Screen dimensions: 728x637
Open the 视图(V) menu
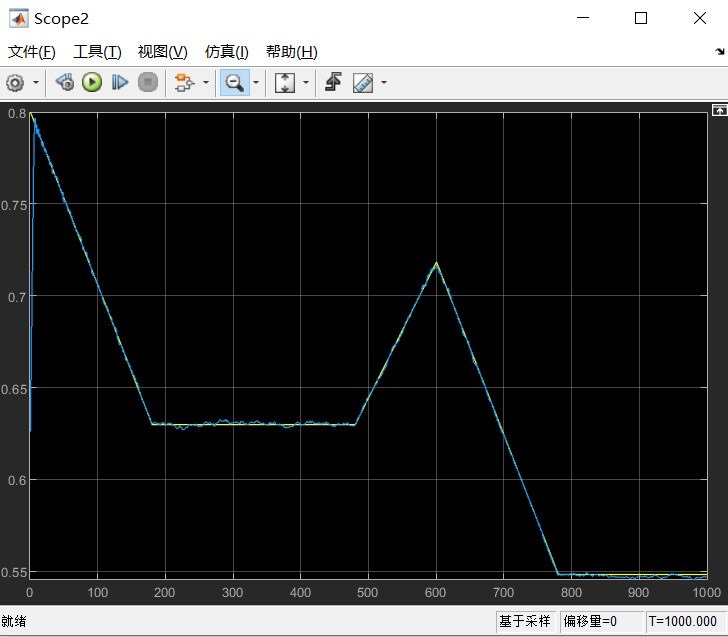tap(162, 52)
